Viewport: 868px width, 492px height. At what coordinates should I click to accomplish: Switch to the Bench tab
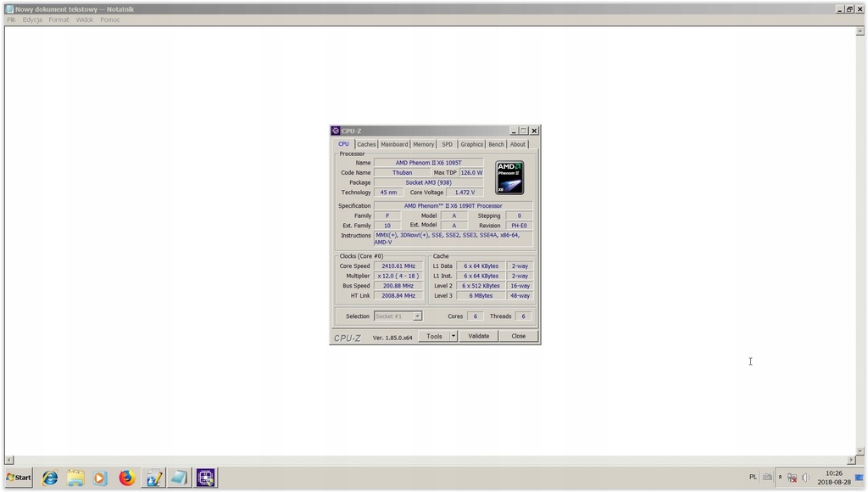[496, 144]
